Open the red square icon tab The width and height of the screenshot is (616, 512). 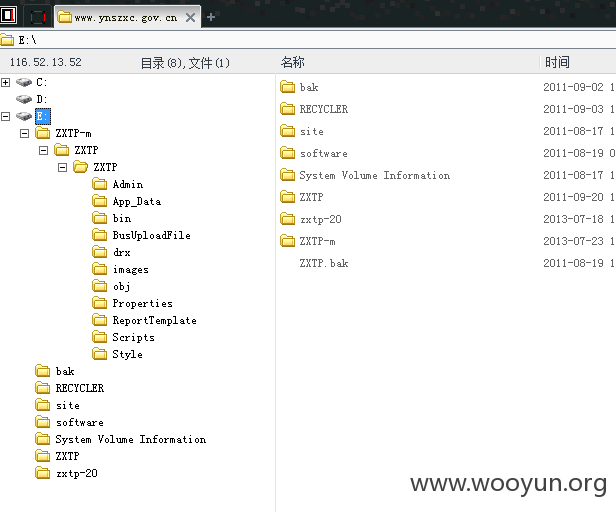(38, 17)
